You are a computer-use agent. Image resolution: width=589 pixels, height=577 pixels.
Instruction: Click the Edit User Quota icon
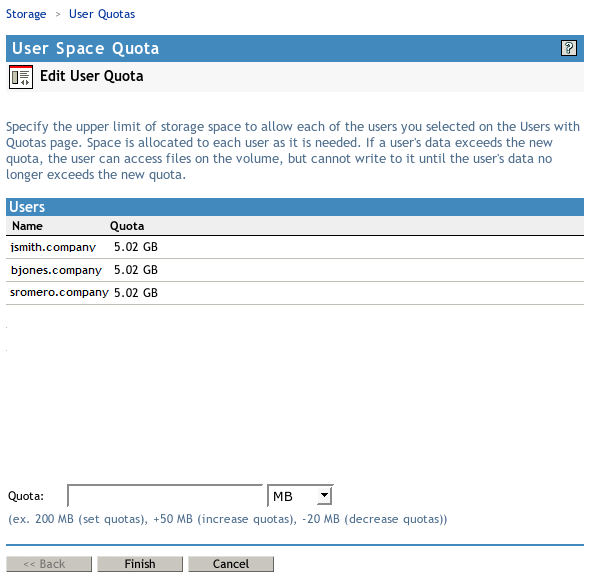(x=21, y=77)
